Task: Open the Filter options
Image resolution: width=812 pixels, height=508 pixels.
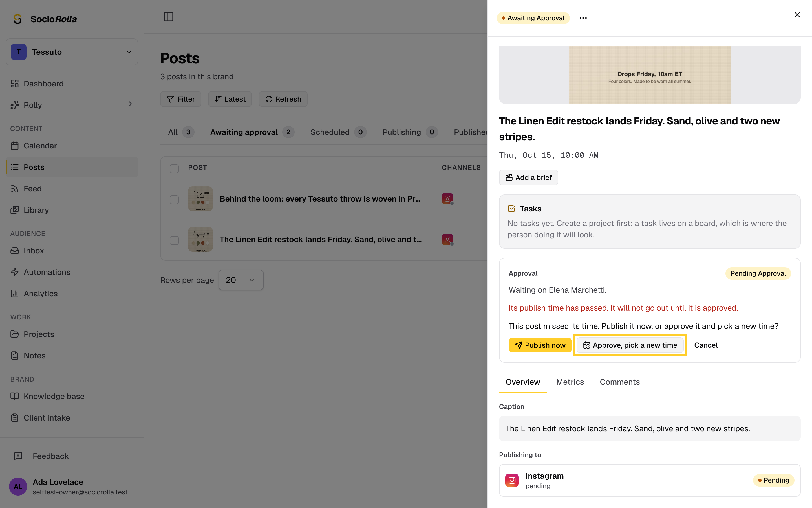Action: click(x=180, y=99)
